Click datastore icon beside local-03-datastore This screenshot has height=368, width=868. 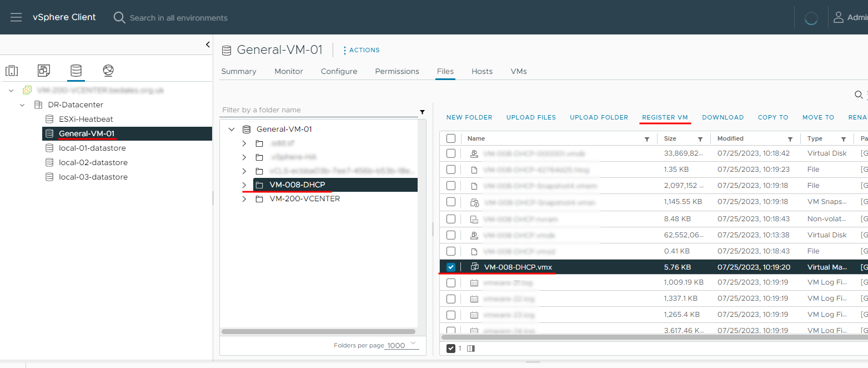tap(49, 177)
